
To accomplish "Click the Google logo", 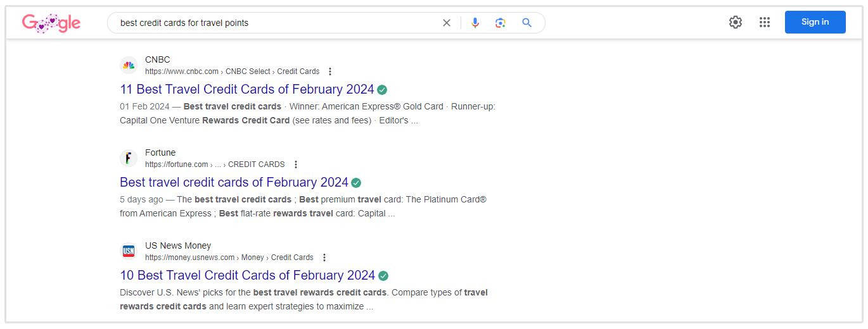I will pyautogui.click(x=51, y=23).
